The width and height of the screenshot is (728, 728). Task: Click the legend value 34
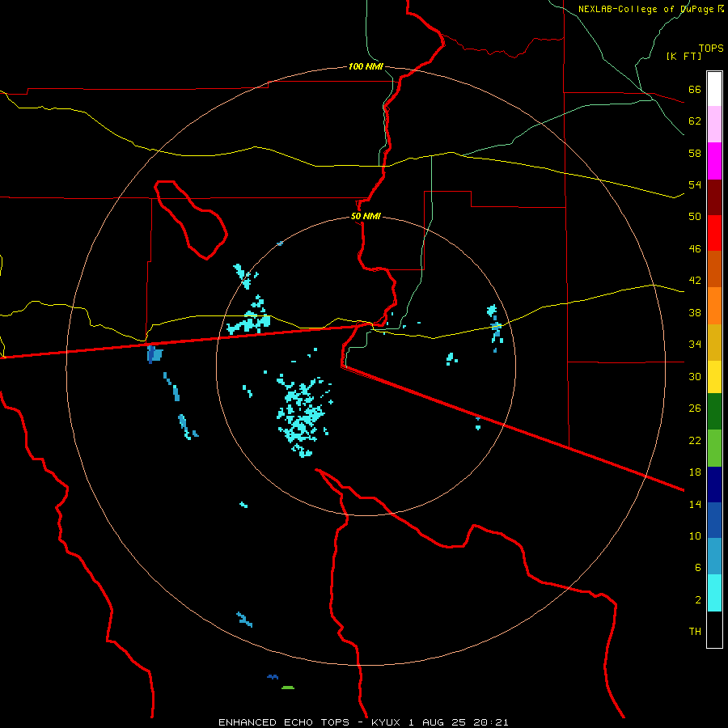[x=695, y=344]
